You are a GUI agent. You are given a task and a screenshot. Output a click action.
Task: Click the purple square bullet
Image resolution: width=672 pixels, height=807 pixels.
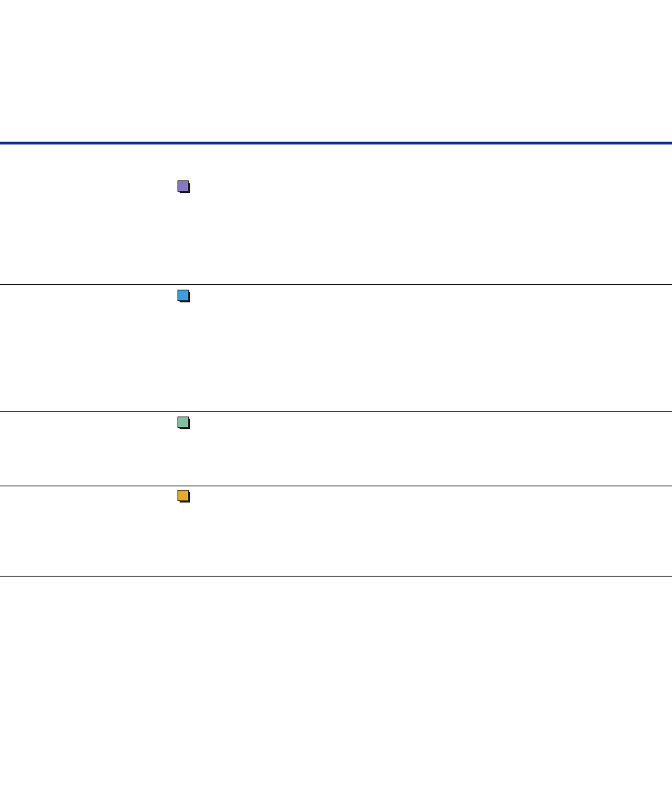184,186
